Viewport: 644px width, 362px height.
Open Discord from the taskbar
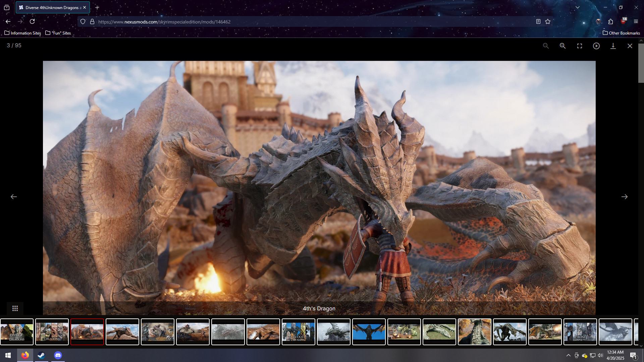58,355
